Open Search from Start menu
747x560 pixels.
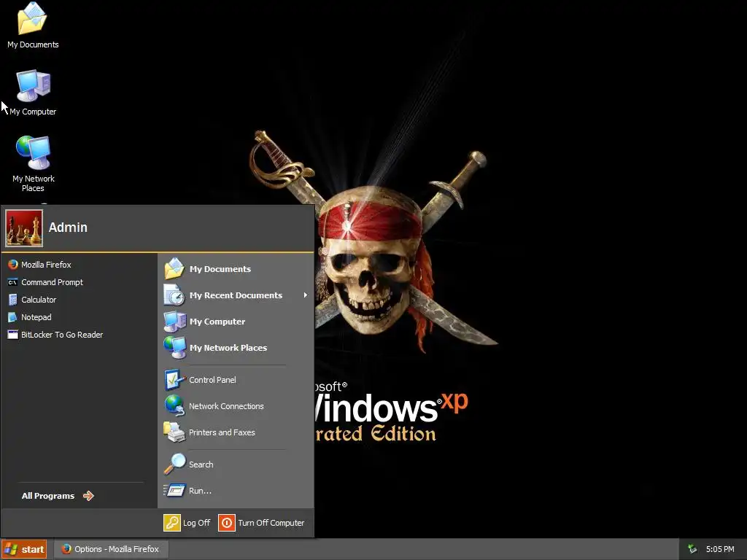tap(236, 464)
